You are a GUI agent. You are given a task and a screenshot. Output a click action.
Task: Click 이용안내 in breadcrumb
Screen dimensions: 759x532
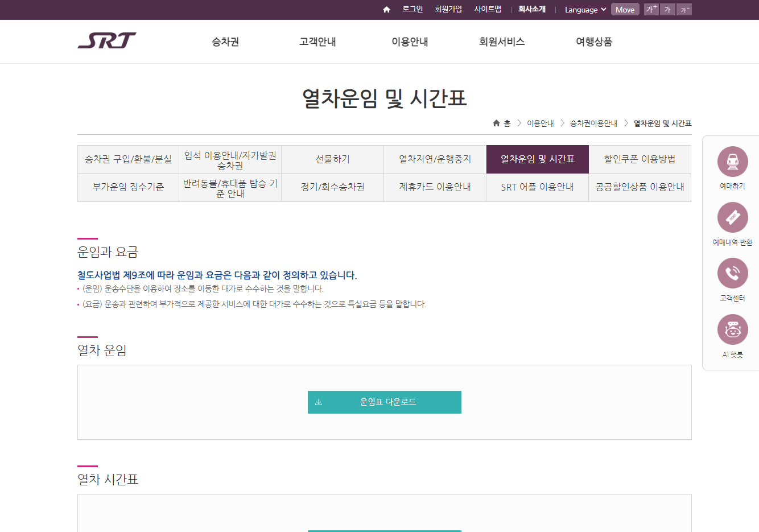(x=541, y=123)
